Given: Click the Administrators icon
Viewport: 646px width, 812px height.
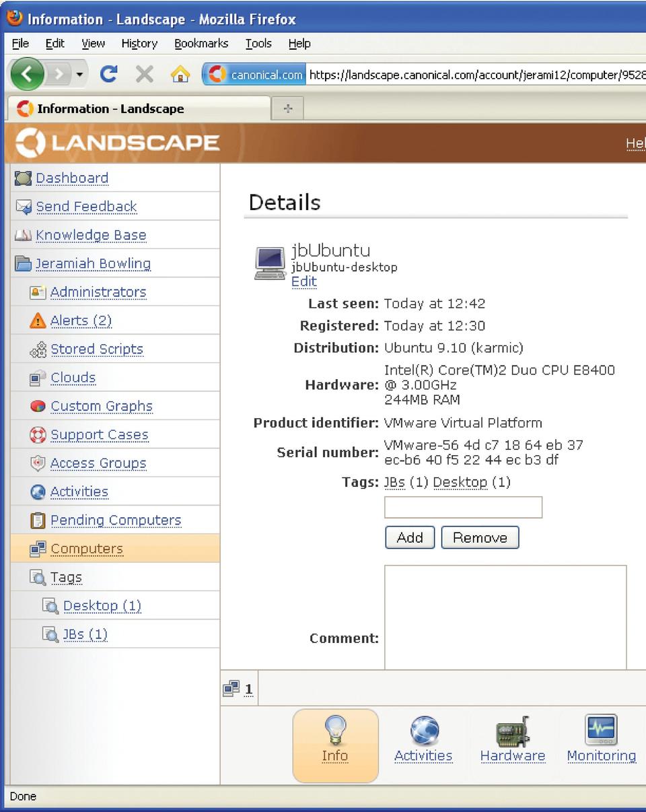Looking at the screenshot, I should click(x=38, y=292).
